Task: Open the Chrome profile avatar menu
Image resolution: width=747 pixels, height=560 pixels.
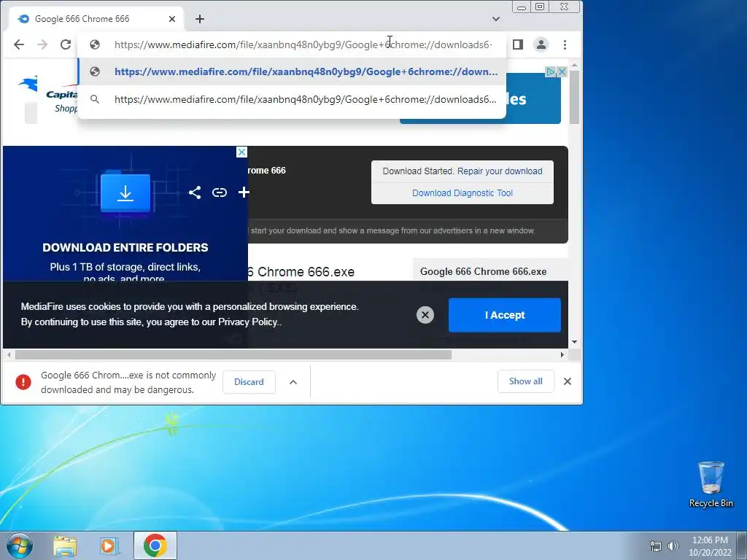Action: 541,44
